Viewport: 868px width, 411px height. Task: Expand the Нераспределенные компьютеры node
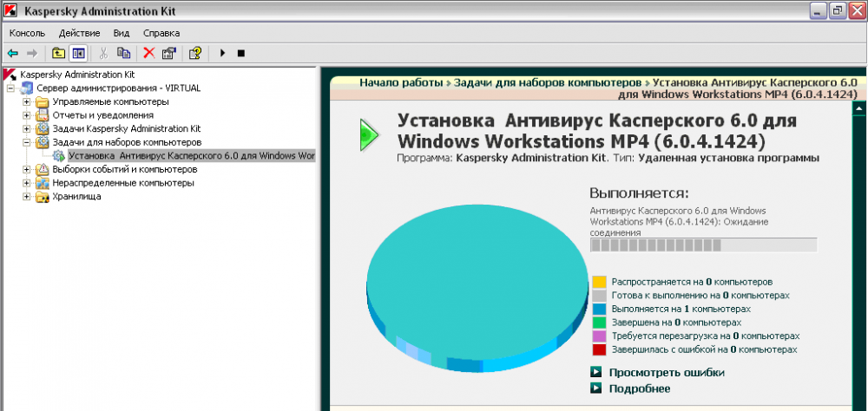click(27, 183)
